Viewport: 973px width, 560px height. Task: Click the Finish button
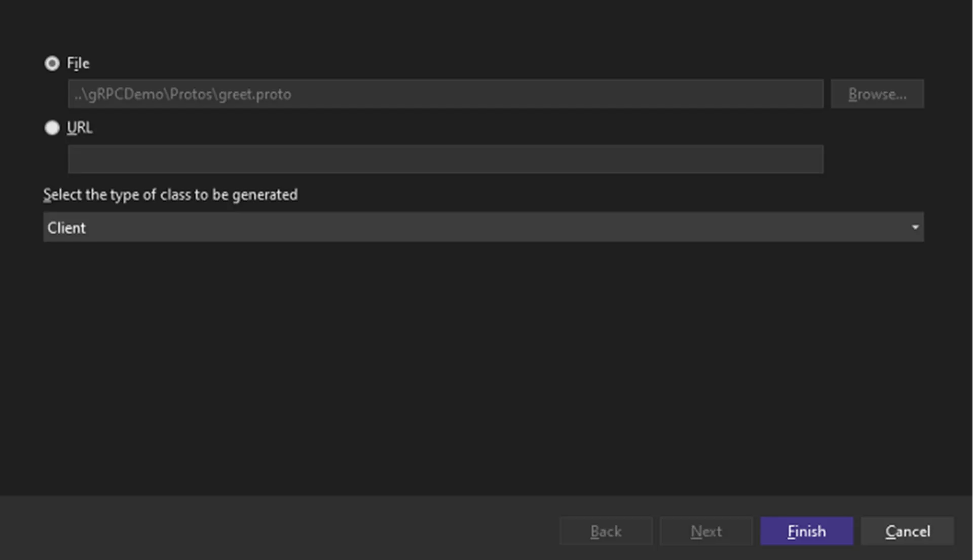coord(806,531)
